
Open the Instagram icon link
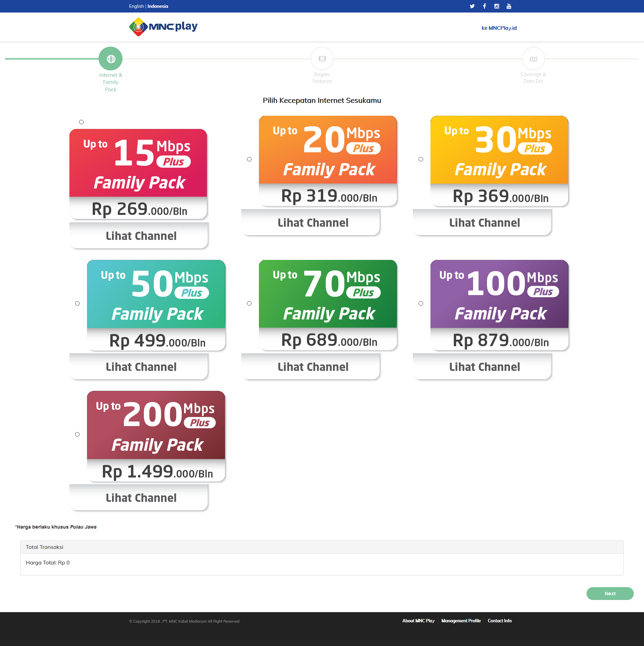[496, 6]
